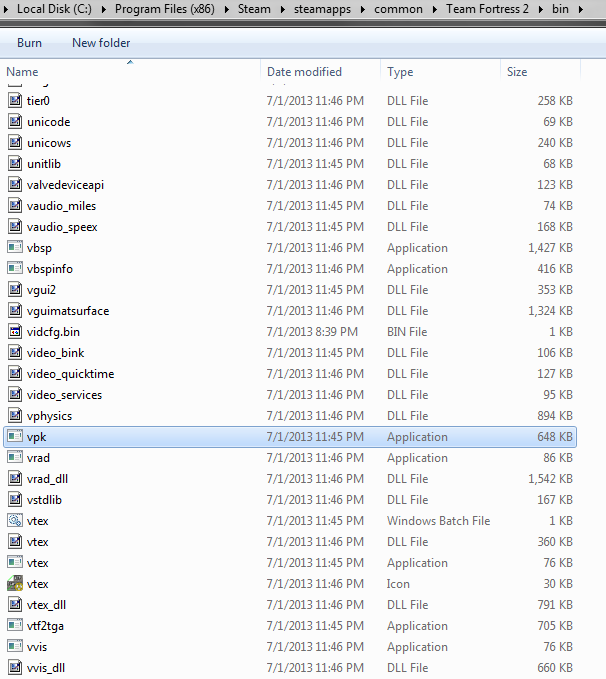
Task: Click the vtex Windows Batch File icon
Action: (15, 521)
